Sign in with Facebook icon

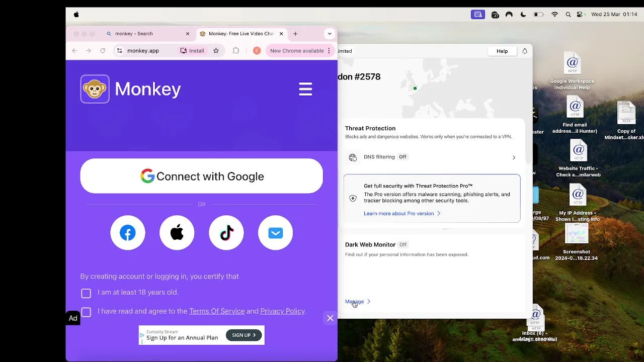[128, 233]
